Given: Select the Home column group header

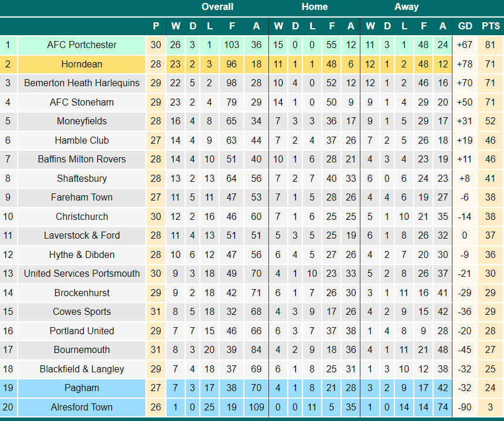Looking at the screenshot, I should [315, 7].
